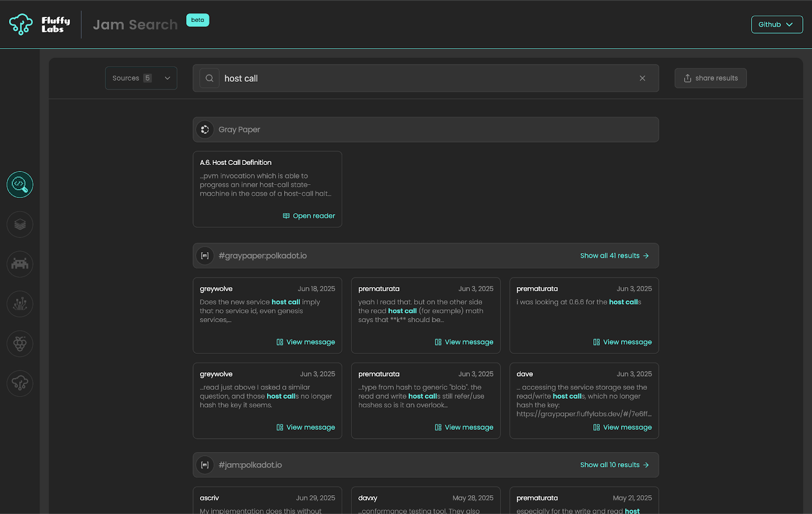
Task: Open the circuit traces sidebar icon
Action: point(20,304)
